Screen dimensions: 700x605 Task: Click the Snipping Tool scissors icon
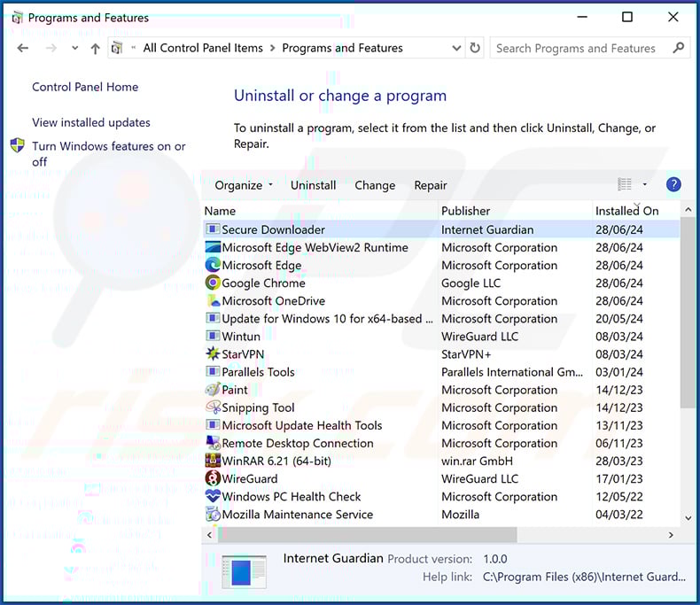[213, 407]
